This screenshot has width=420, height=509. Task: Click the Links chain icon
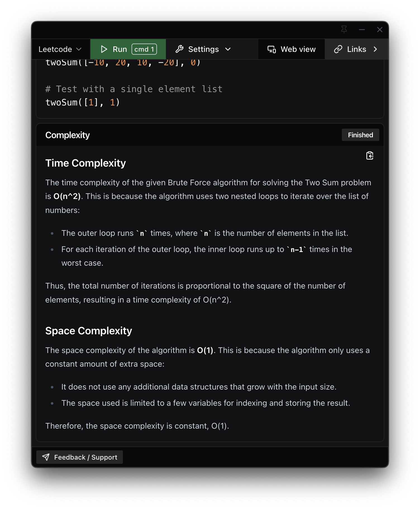pyautogui.click(x=338, y=49)
